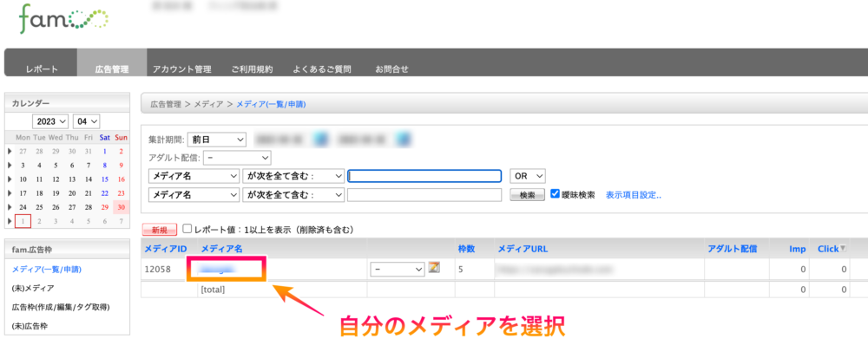The image size is (868, 345).
Task: Open (未)メディア in the sidebar
Action: point(33,288)
